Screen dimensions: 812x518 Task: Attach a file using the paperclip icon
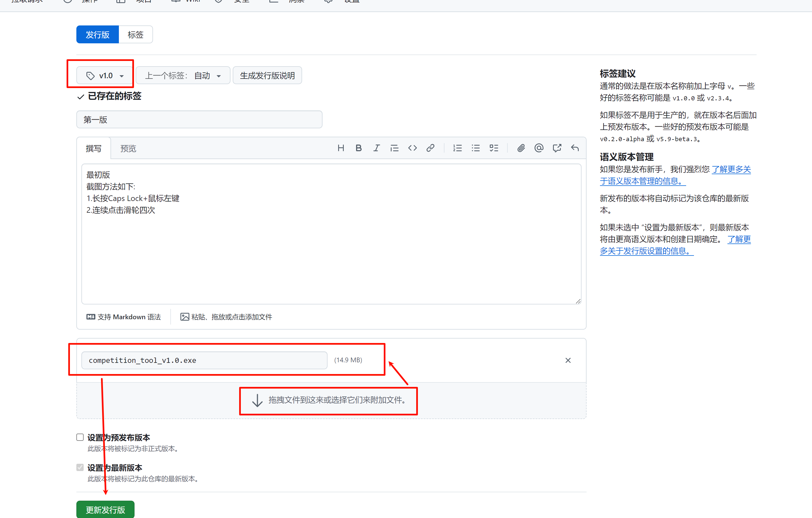521,148
